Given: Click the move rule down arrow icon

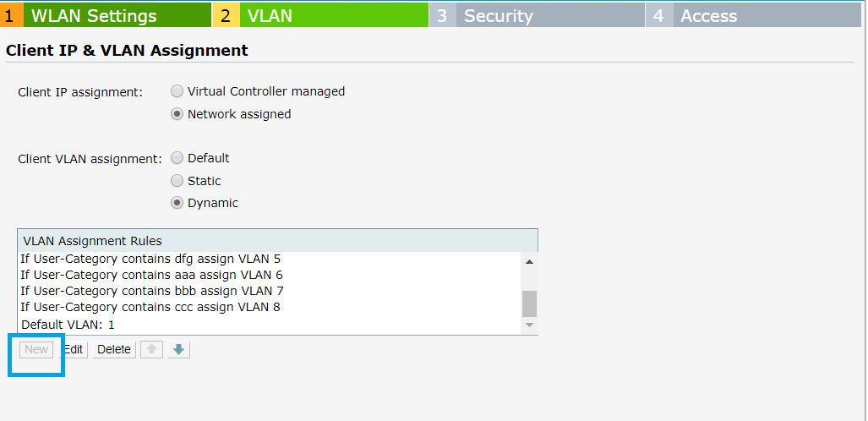Looking at the screenshot, I should 179,349.
